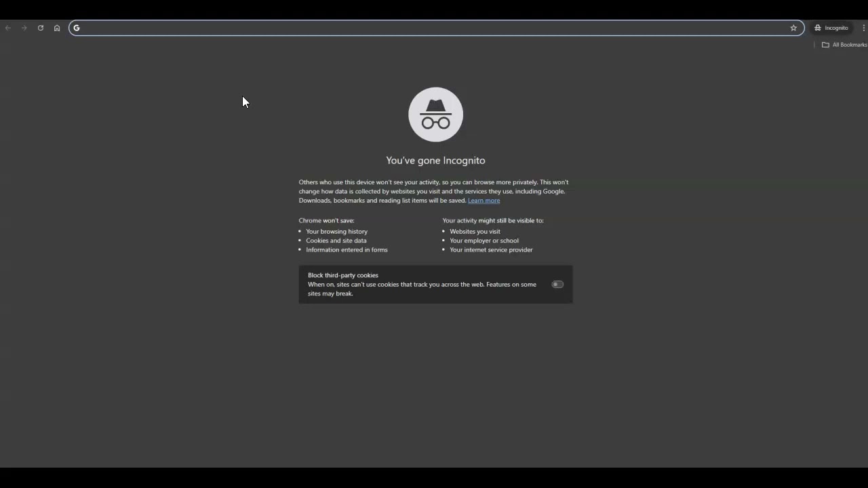Click "Your employer or school" item

(x=484, y=241)
